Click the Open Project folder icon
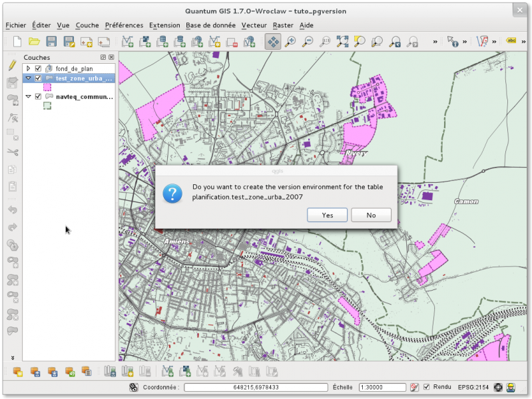 pyautogui.click(x=34, y=42)
